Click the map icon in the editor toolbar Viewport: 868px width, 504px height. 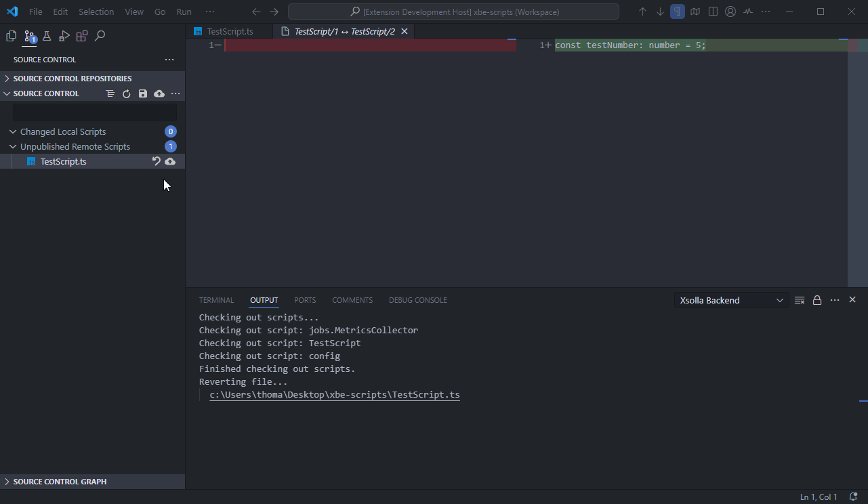(x=695, y=12)
